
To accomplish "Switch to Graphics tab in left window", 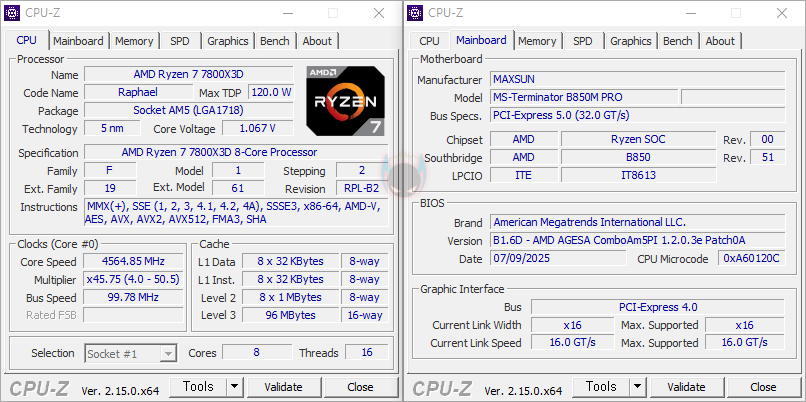I will pyautogui.click(x=228, y=41).
